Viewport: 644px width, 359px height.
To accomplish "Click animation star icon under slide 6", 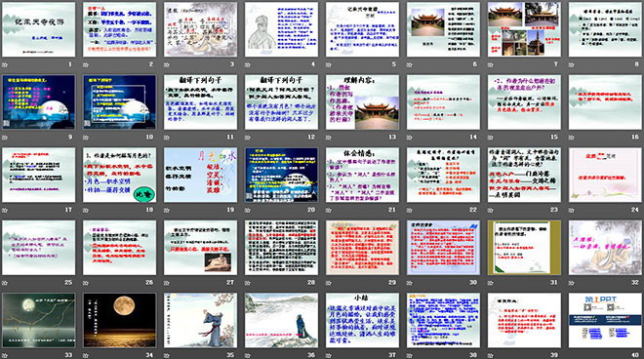I will (x=410, y=64).
